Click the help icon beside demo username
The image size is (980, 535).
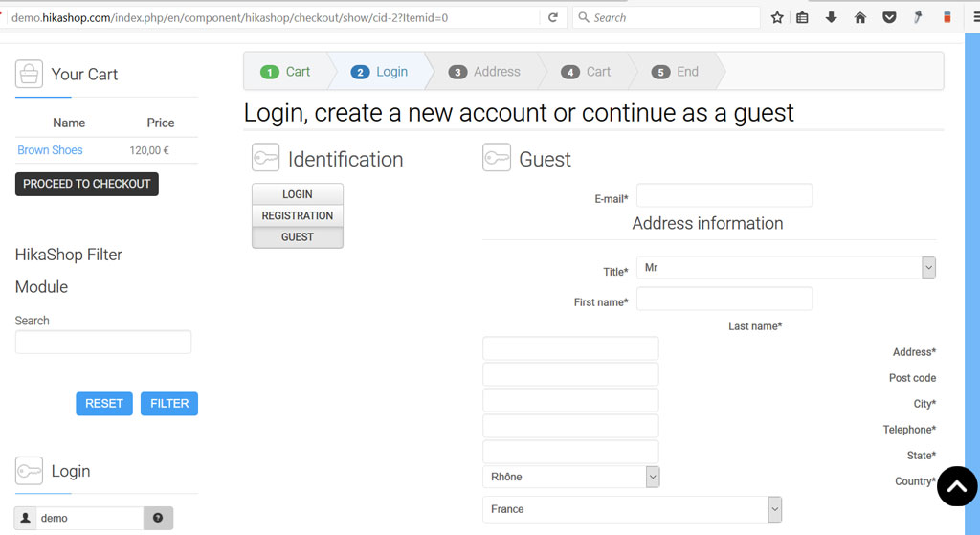click(158, 518)
